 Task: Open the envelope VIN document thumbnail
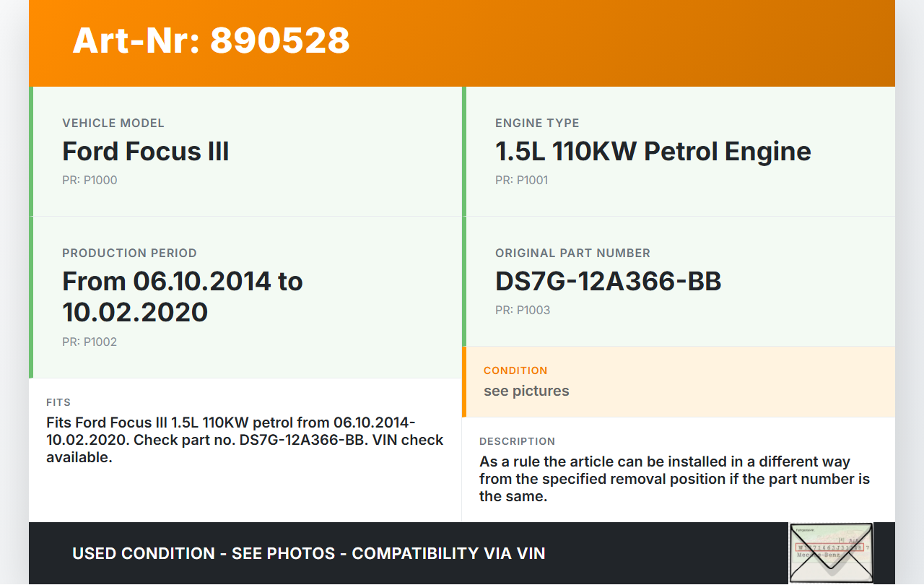(831, 552)
